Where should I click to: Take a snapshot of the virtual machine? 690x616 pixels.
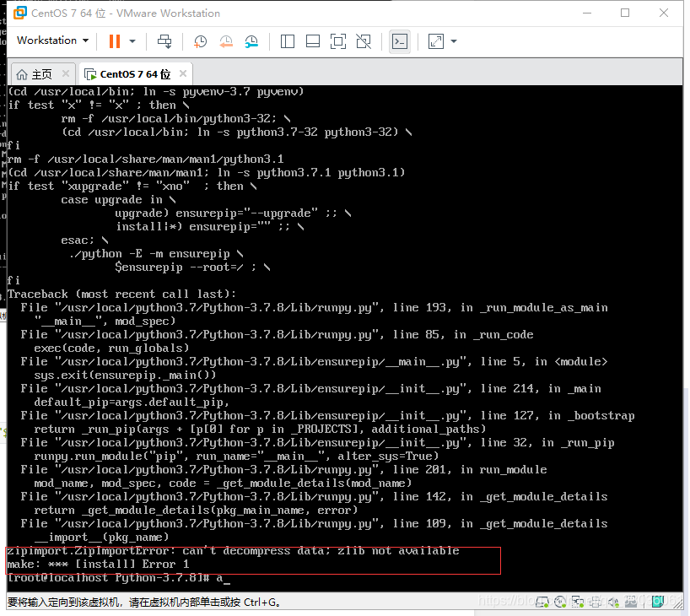pyautogui.click(x=199, y=41)
